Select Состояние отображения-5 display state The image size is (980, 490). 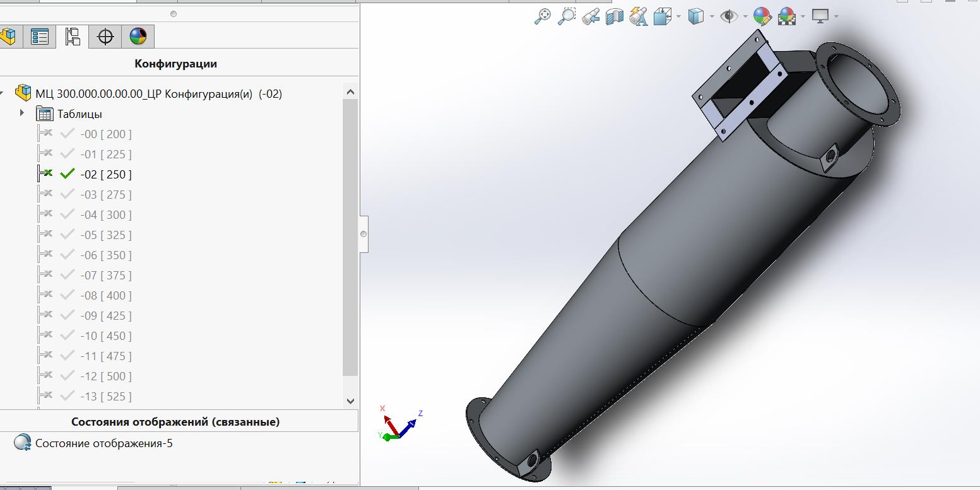point(104,443)
